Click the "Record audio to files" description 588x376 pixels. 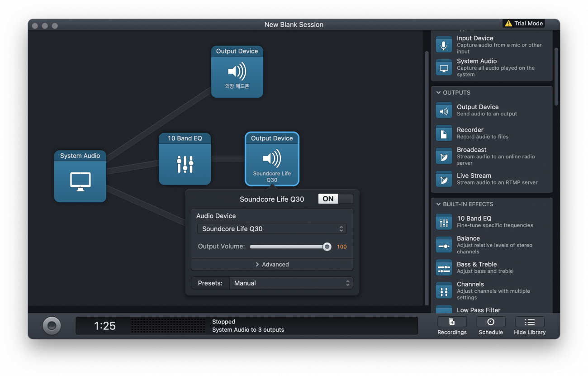click(x=483, y=137)
